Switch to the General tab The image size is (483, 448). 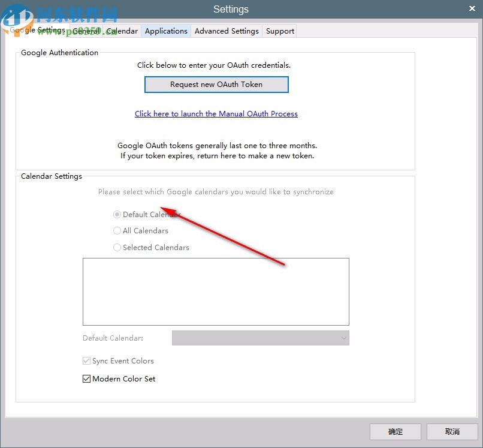85,31
